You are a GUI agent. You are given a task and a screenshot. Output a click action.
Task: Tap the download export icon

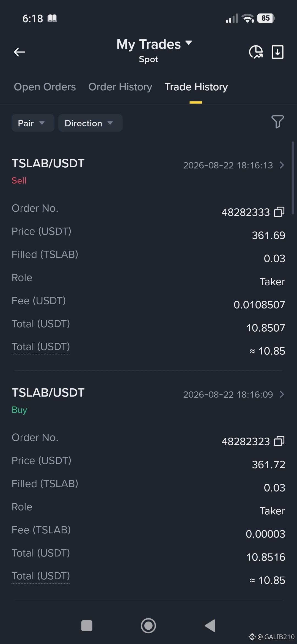[x=277, y=52]
